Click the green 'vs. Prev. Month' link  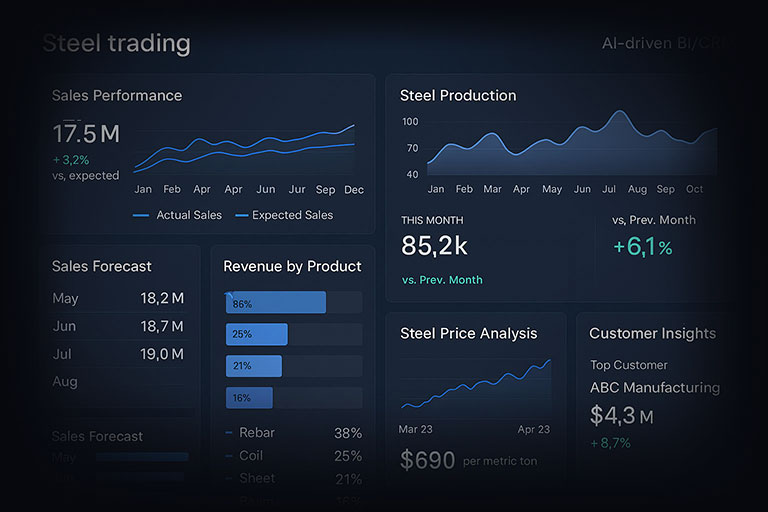pos(441,280)
